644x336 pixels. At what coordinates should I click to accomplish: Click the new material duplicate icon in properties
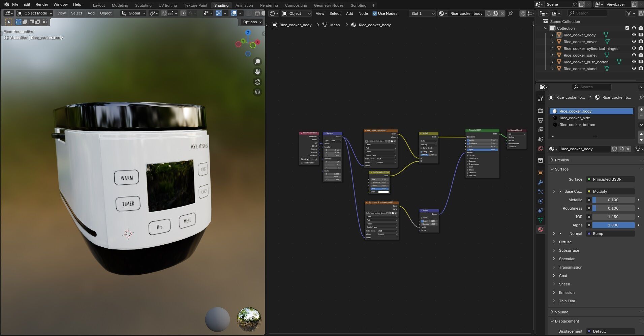pos(621,149)
